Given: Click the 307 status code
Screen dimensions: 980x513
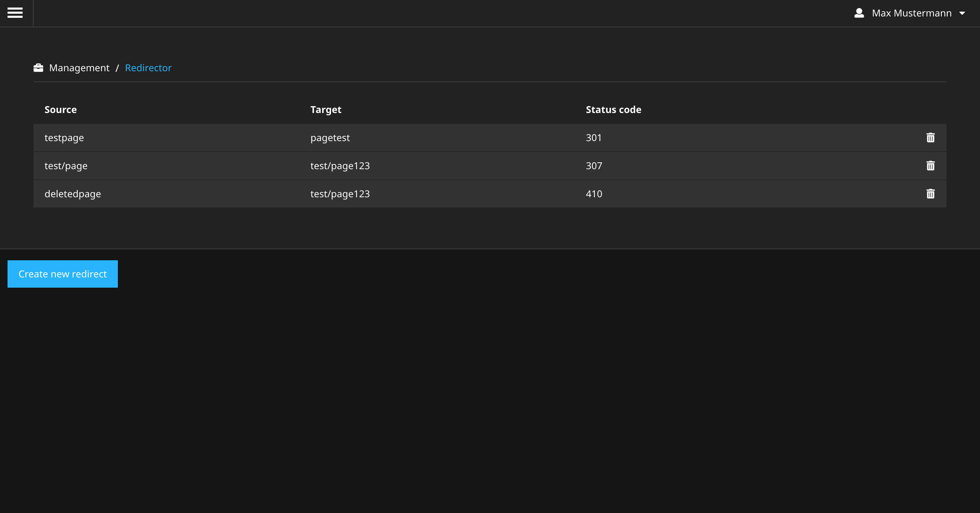Looking at the screenshot, I should (x=594, y=166).
